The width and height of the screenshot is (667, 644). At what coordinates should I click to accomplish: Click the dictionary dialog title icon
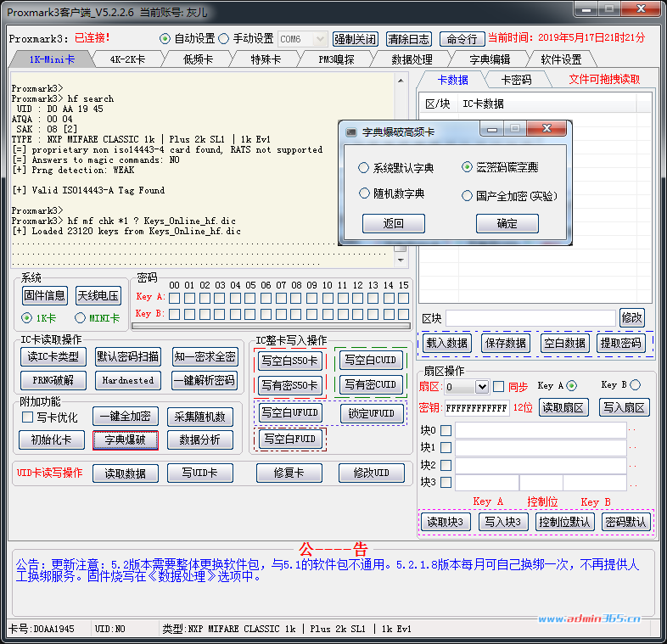click(x=351, y=132)
